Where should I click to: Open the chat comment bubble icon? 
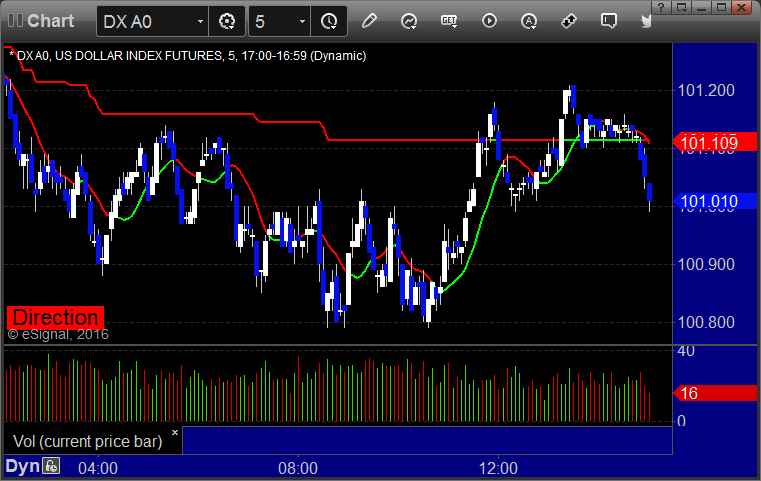pyautogui.click(x=609, y=21)
